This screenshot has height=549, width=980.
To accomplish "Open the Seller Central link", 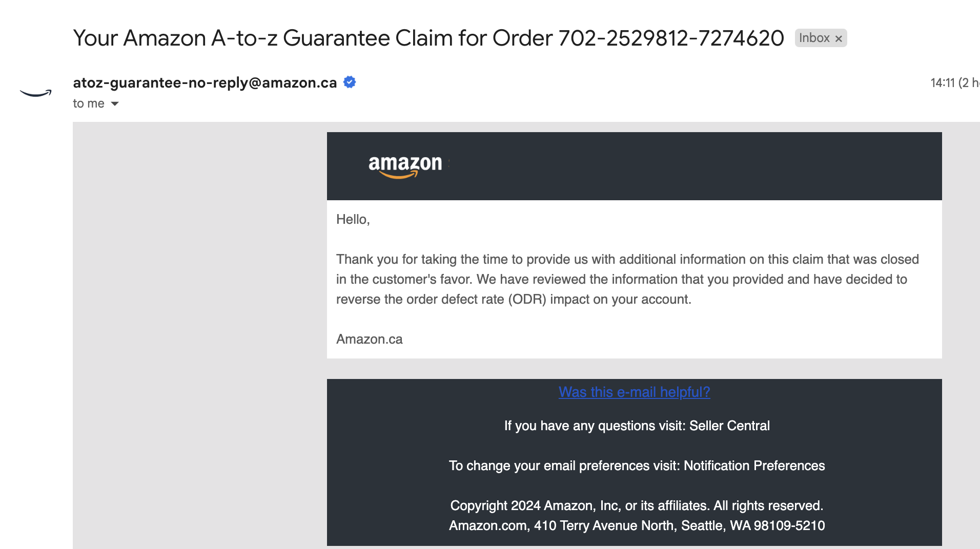I will click(729, 426).
